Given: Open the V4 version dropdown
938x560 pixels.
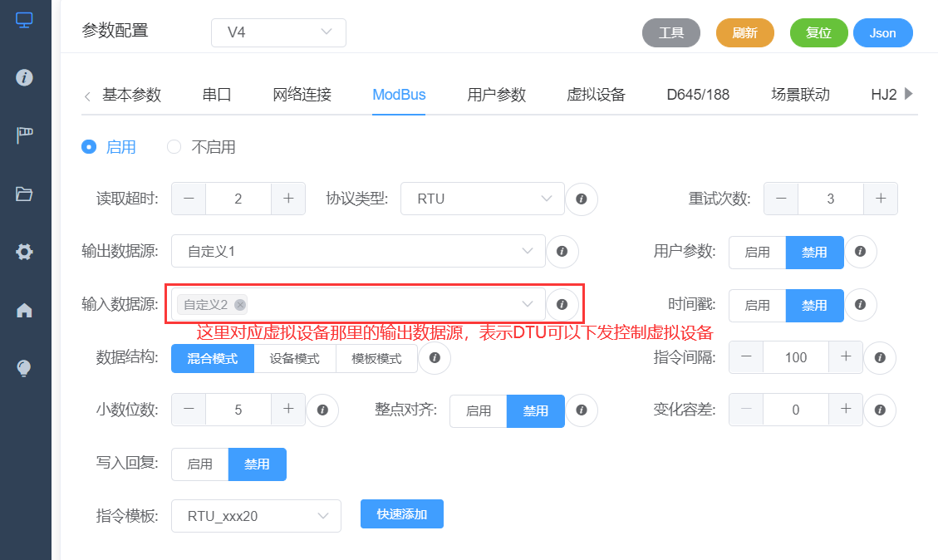Looking at the screenshot, I should coord(278,32).
